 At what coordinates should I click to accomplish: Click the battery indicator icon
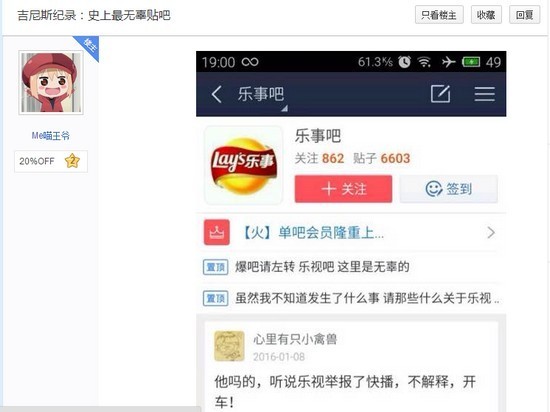point(471,62)
